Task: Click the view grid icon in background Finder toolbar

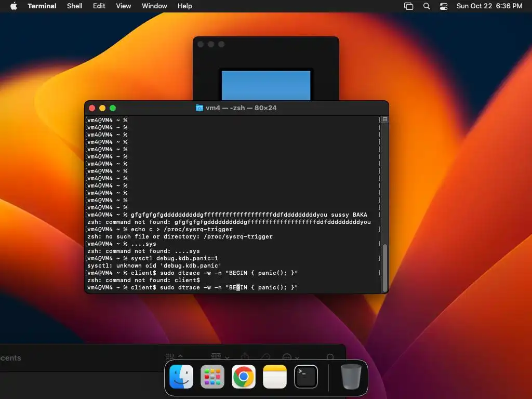Action: point(170,357)
